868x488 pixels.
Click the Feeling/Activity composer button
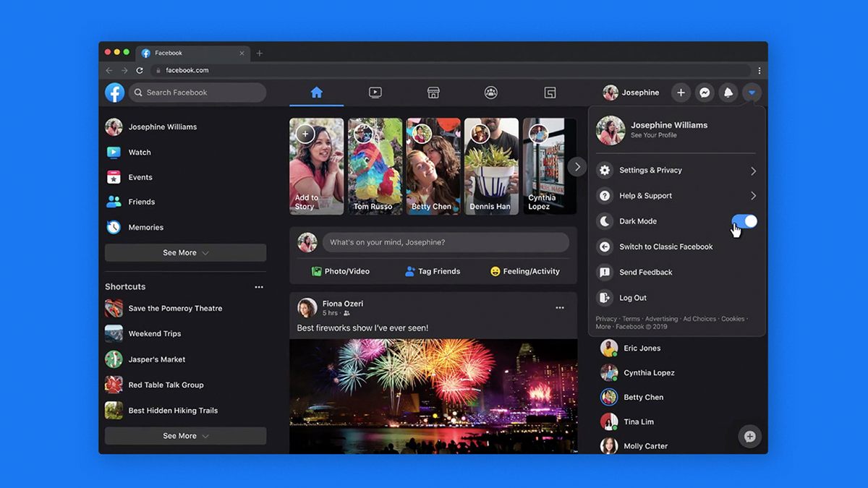click(x=525, y=271)
